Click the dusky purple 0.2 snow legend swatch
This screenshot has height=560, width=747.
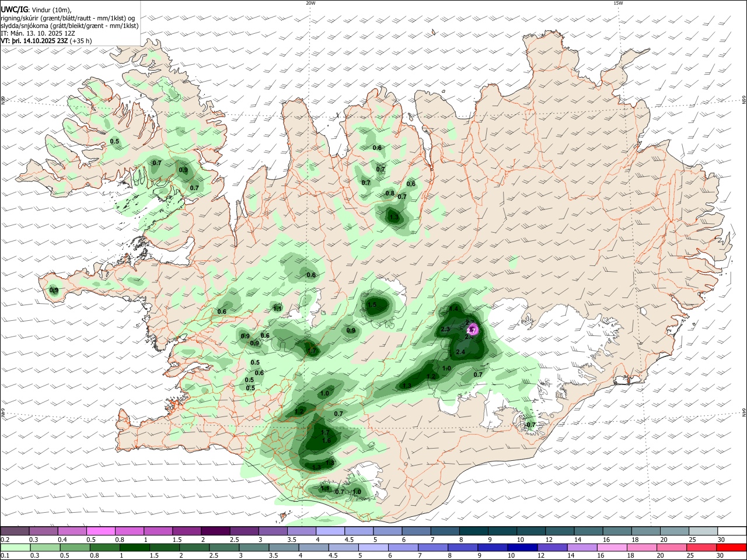tap(15, 531)
